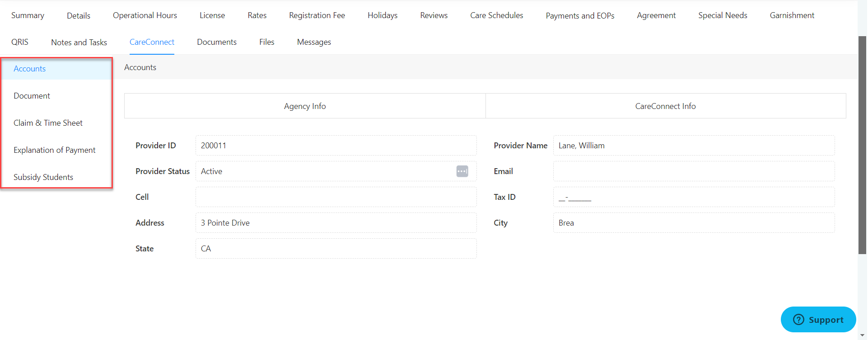This screenshot has height=340, width=868.
Task: Click the Address field with 3 Pointe Drive
Action: point(336,223)
